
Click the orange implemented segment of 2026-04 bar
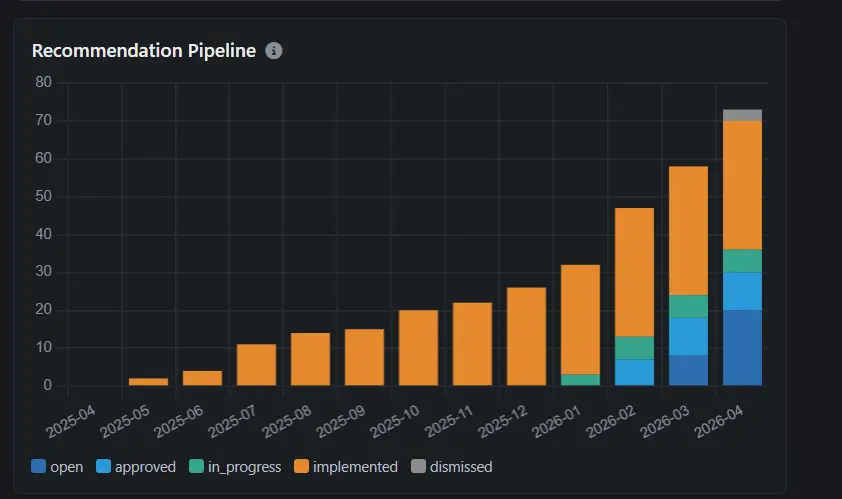742,185
